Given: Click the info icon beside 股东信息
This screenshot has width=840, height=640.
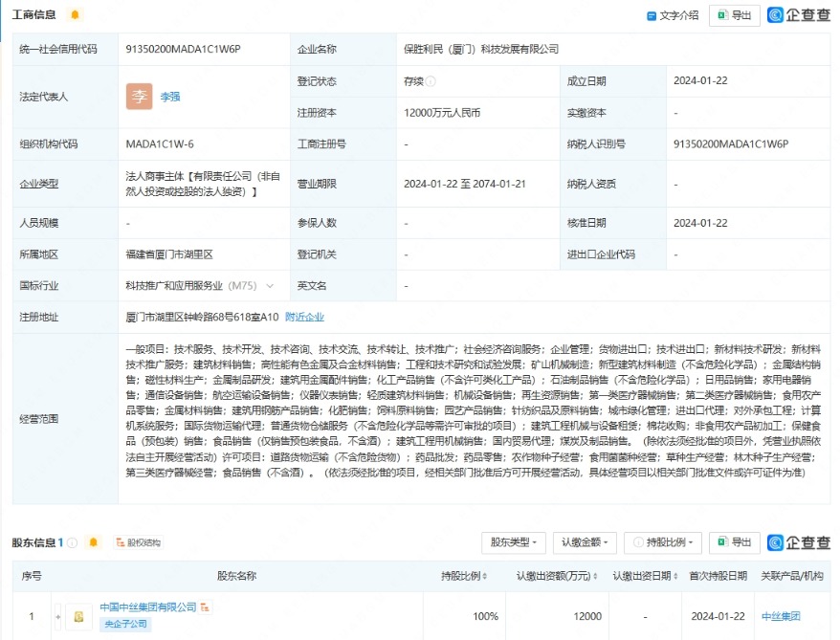Looking at the screenshot, I should (x=73, y=542).
